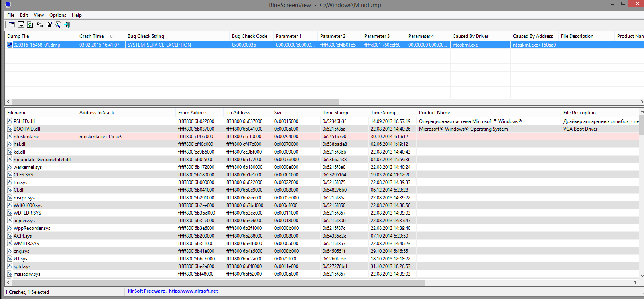Viewport: 644px width, 299px height.
Task: Sort by the Crash Time column header
Action: click(x=101, y=36)
